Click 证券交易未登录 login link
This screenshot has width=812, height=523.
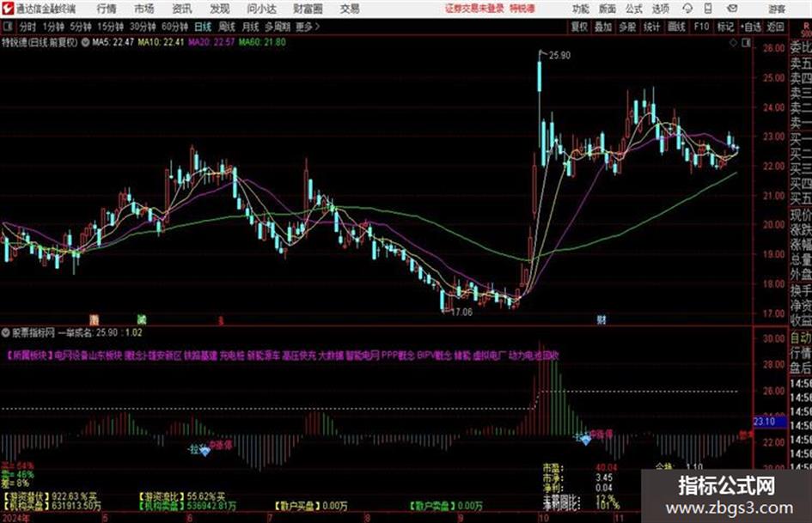point(474,9)
